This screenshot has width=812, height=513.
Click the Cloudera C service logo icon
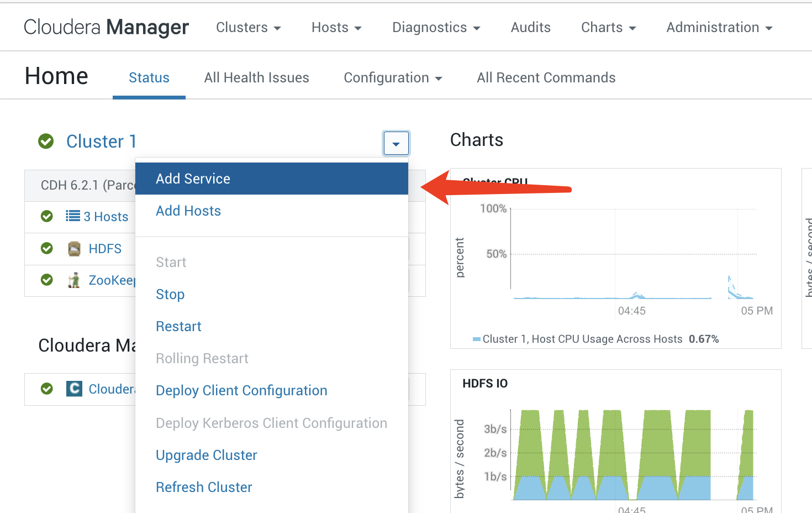[74, 389]
